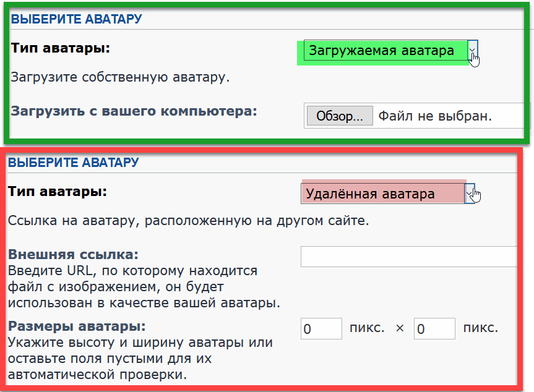The image size is (534, 392).
Task: Focus the 'Внешняя ссылка' URL input field
Action: click(x=408, y=256)
